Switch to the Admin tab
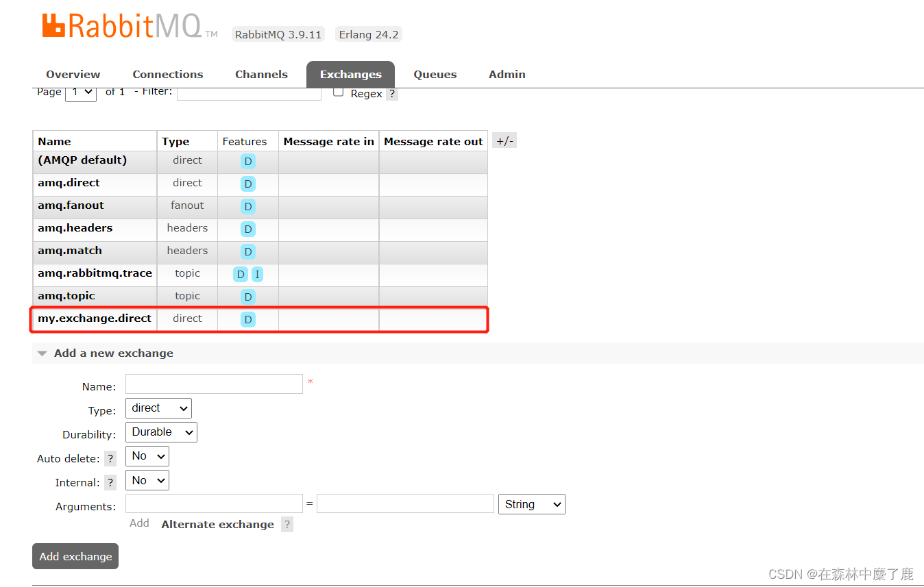 click(507, 75)
